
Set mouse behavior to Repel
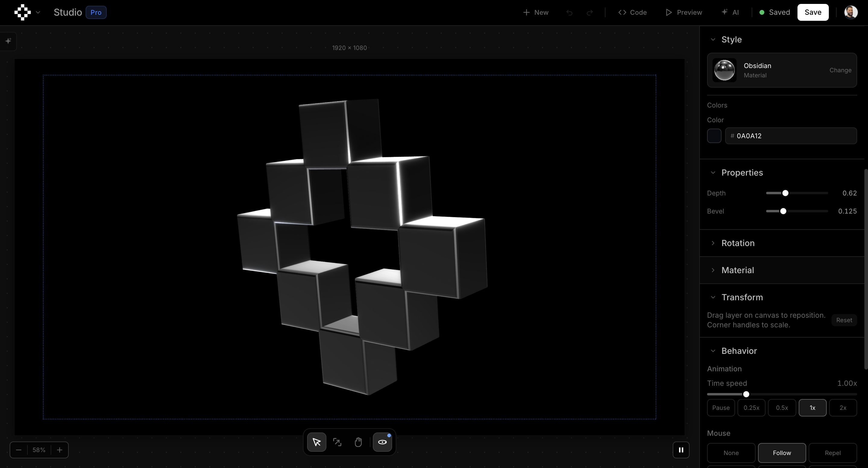[833, 453]
